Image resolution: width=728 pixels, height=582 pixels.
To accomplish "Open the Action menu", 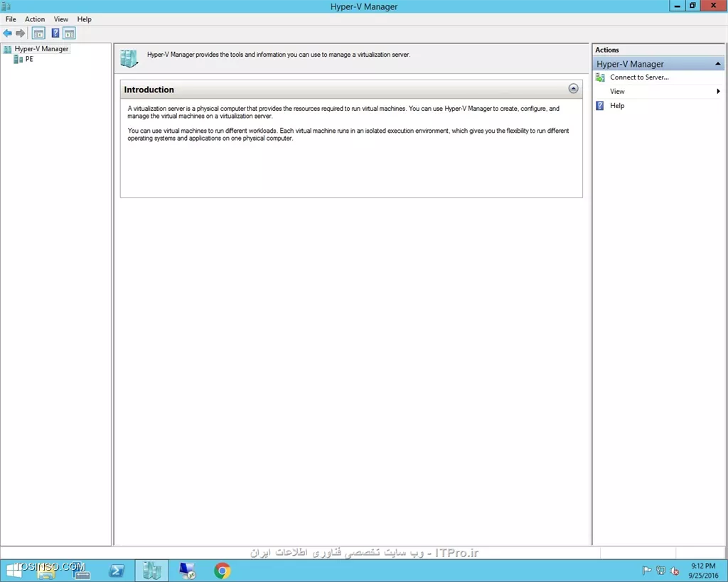I will [x=35, y=19].
